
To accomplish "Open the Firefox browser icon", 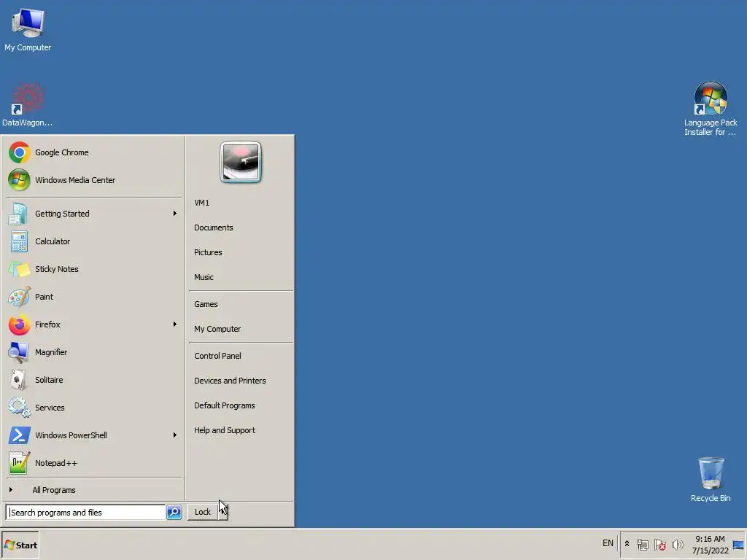I will pos(19,324).
